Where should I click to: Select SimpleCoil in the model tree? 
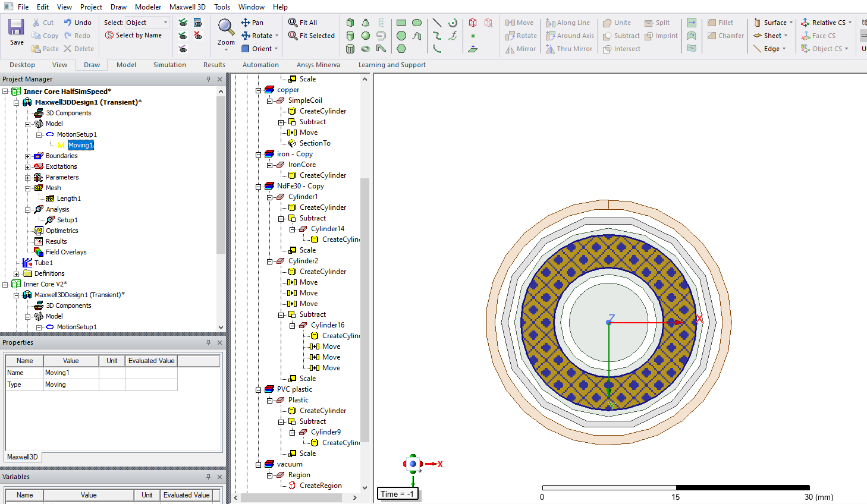[x=305, y=100]
